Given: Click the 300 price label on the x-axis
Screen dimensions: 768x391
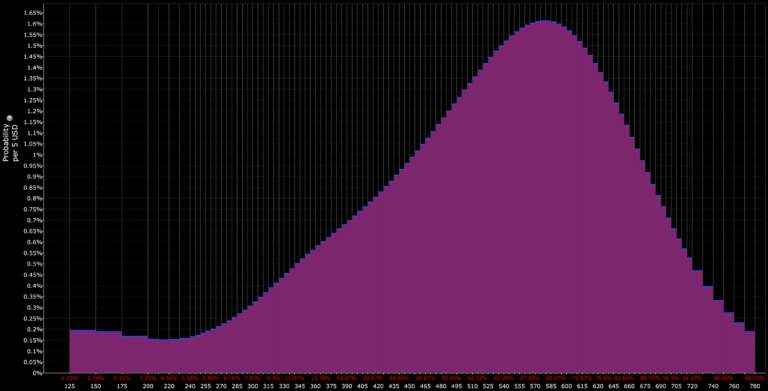Looking at the screenshot, I should (x=253, y=386).
